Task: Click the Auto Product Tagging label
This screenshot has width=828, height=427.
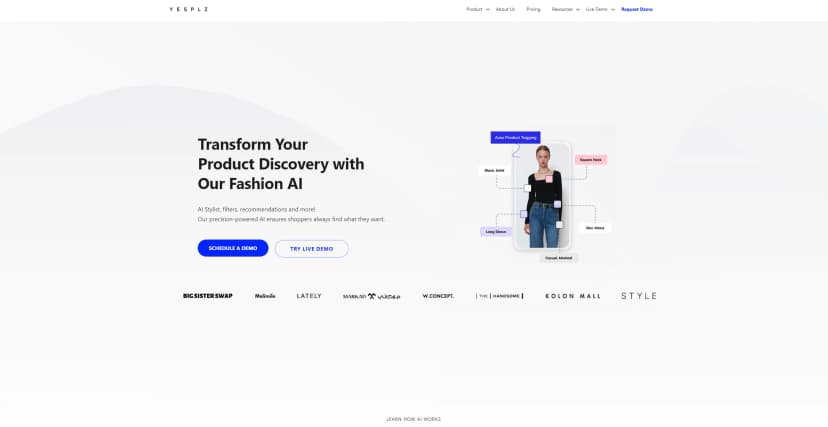Action: (515, 137)
